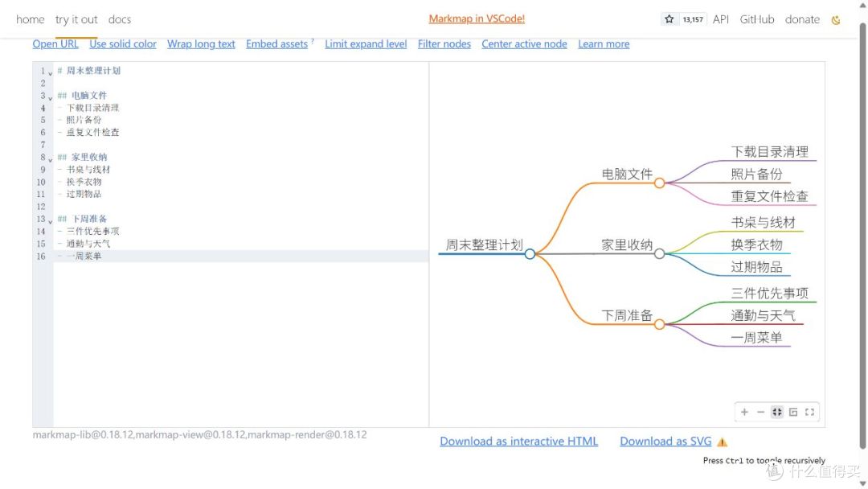Fold line 13 下周准备 section in editor
This screenshot has width=868, height=489.
51,221
